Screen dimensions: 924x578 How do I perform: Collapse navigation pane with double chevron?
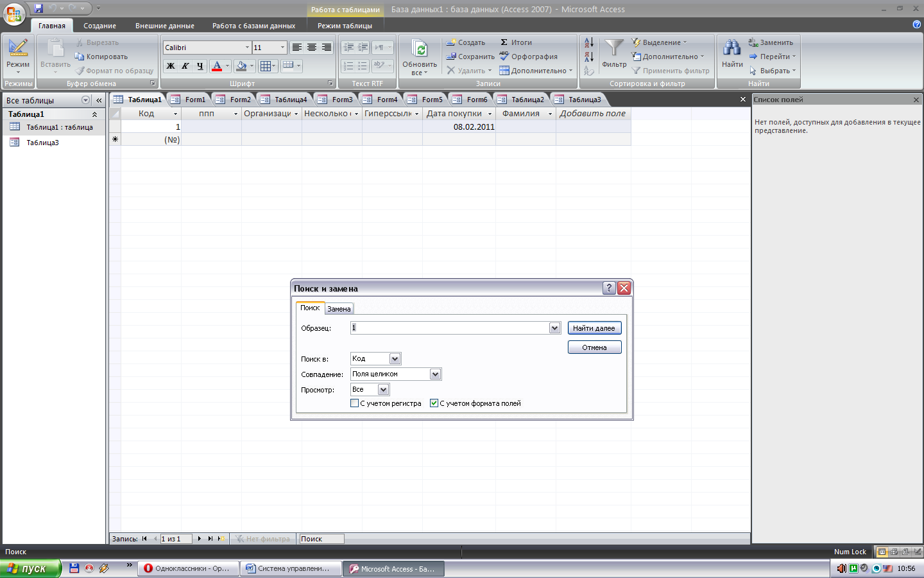click(99, 100)
